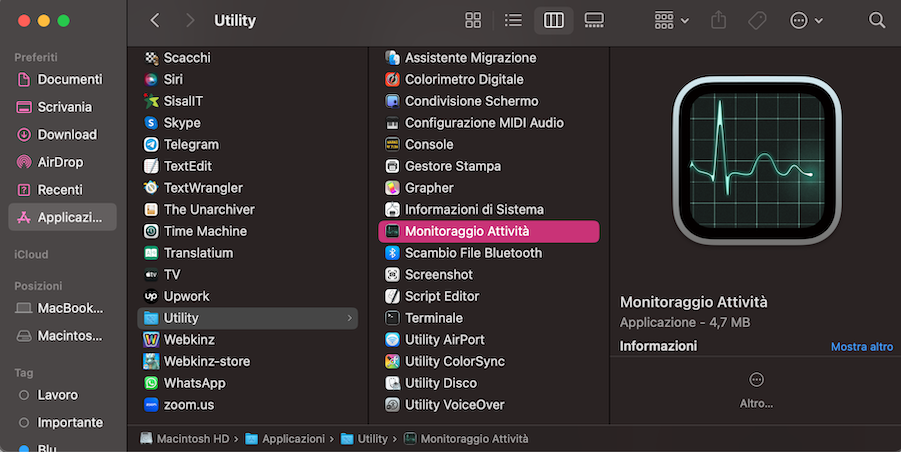The height and width of the screenshot is (452, 901).
Task: Select Gestore Stampa utility
Action: (x=489, y=166)
